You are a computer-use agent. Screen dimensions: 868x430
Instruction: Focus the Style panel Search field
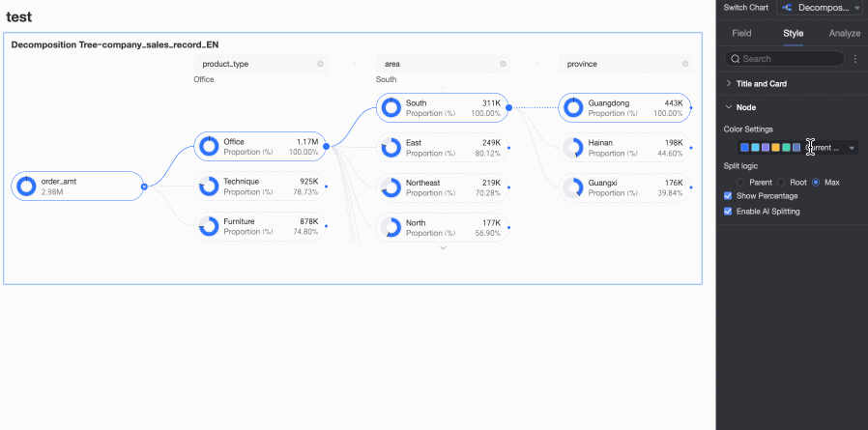coord(785,59)
